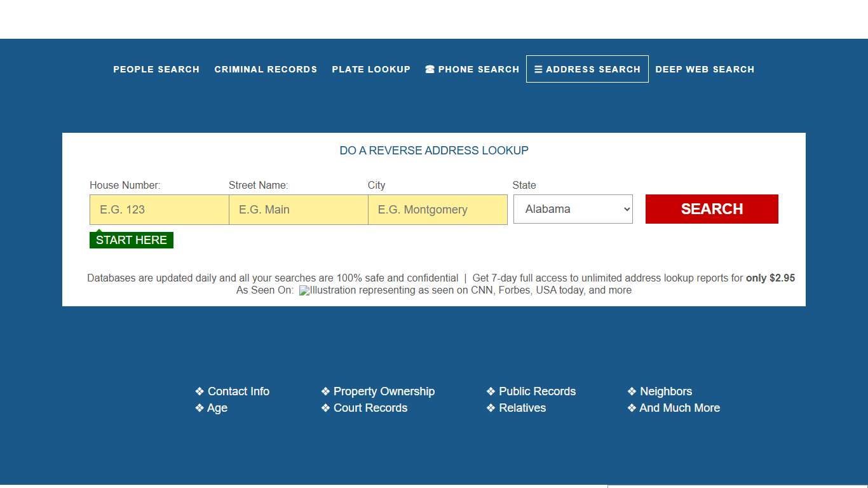Image resolution: width=868 pixels, height=488 pixels.
Task: Click the telephone icon beside PHONE SEARCH
Action: (x=430, y=69)
